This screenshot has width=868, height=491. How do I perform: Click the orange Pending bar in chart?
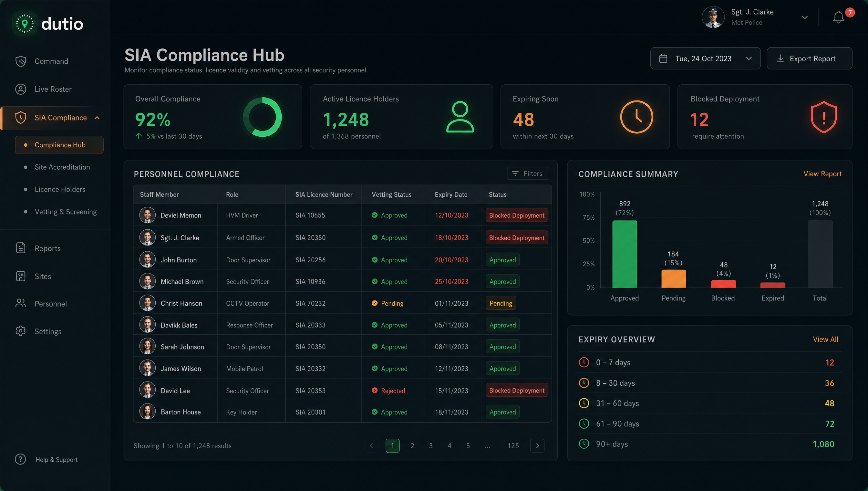point(673,278)
